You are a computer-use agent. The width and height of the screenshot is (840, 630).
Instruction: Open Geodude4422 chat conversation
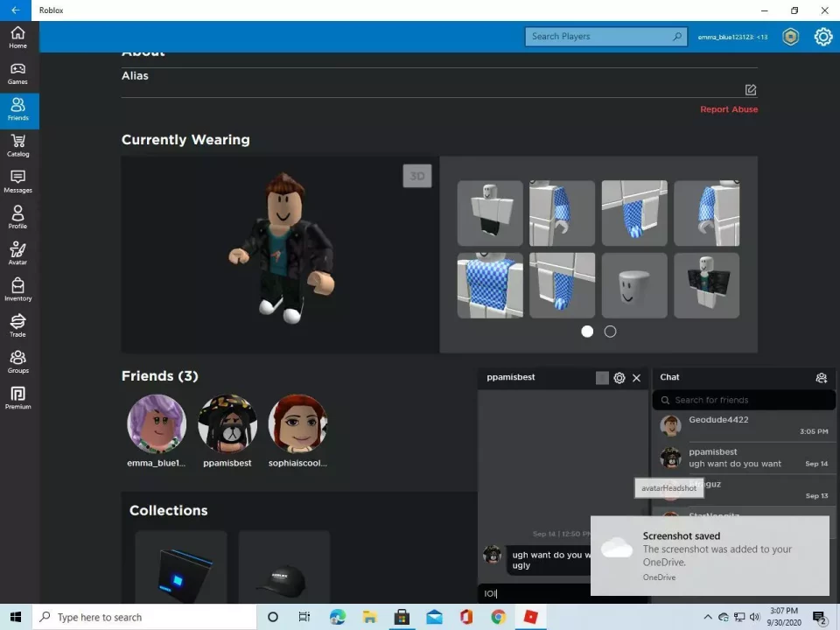(744, 426)
